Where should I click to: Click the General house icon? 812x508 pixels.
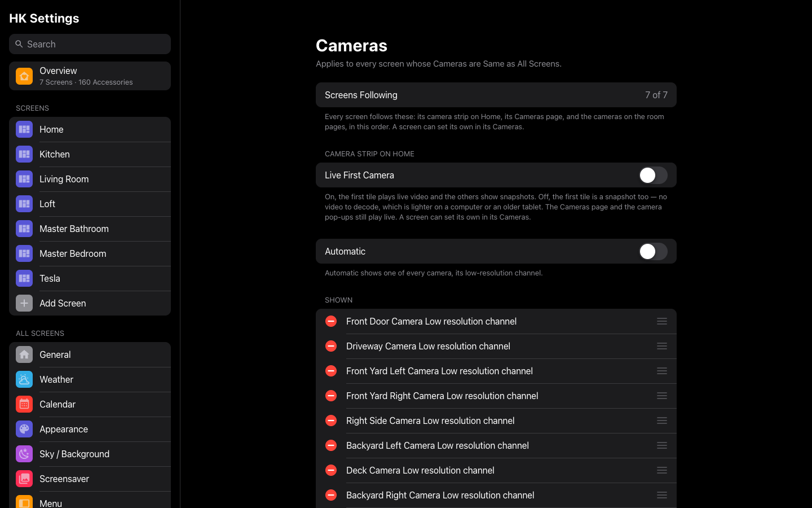coord(24,354)
